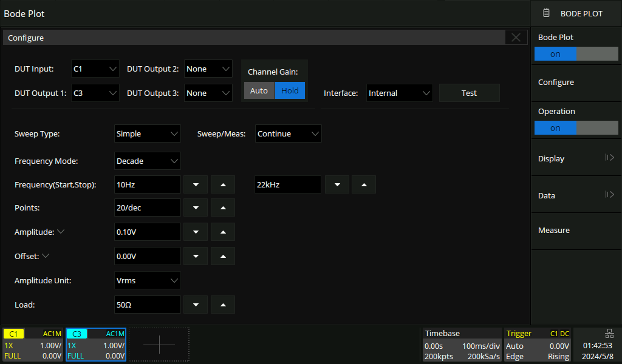Decrease Amplitude using the down arrow

click(x=196, y=232)
